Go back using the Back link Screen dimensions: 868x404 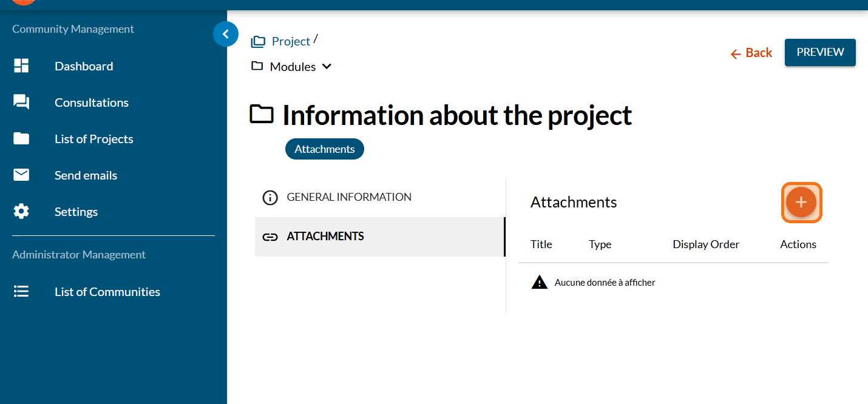click(751, 53)
